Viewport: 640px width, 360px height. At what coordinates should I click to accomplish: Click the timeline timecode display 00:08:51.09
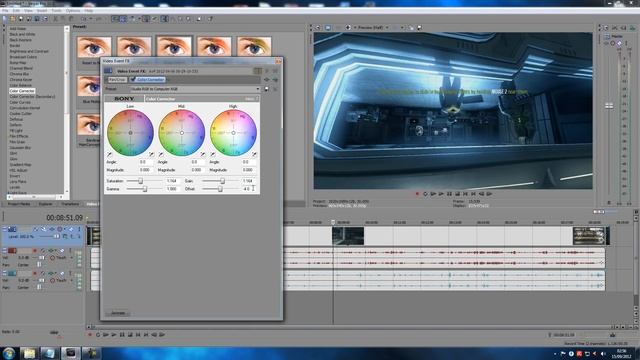tap(64, 218)
